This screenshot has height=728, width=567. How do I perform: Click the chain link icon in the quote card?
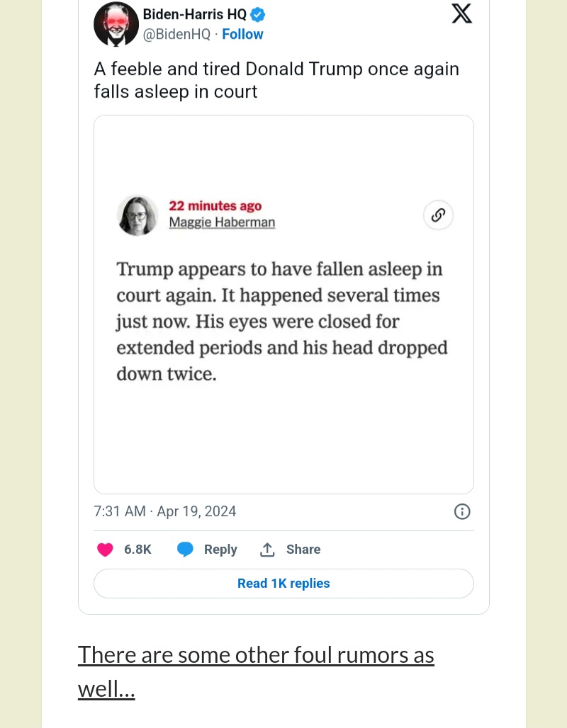tap(438, 215)
